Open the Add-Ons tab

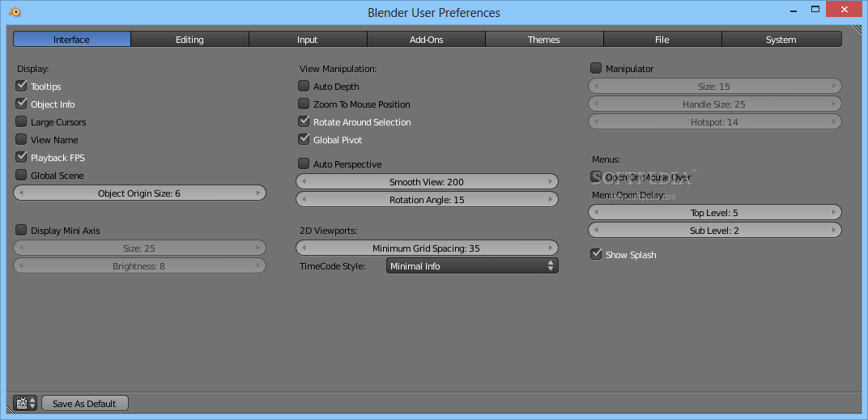[x=426, y=40]
